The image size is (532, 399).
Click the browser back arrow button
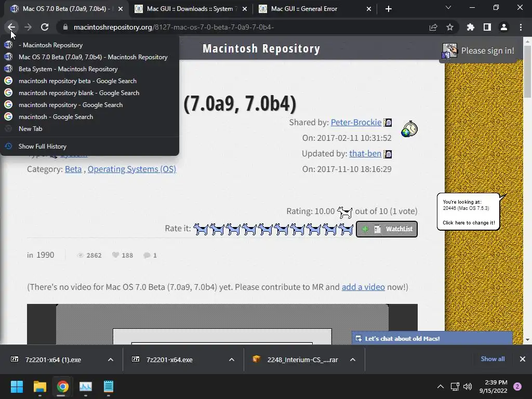[x=11, y=27]
